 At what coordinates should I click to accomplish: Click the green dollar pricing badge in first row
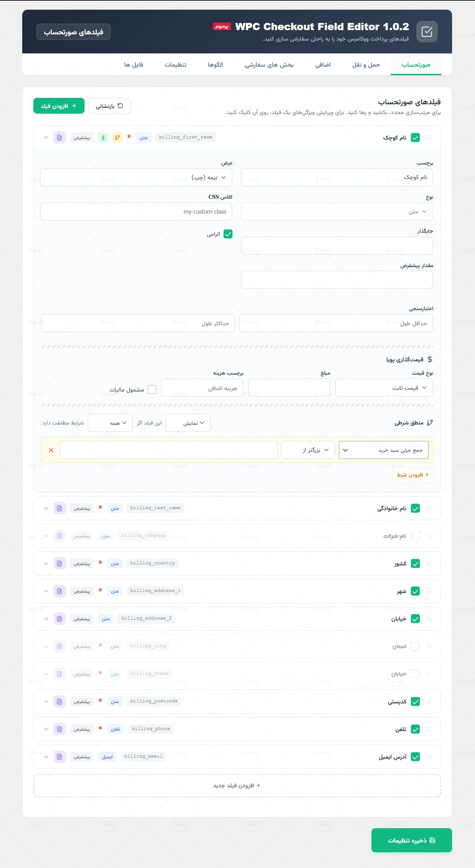[x=103, y=137]
